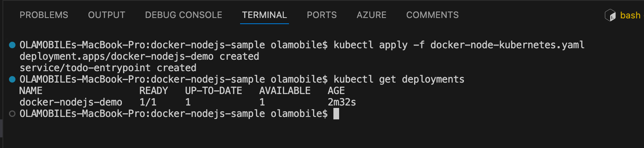This screenshot has width=644, height=148.
Task: Click blue command marker beside kubectl apply
Action: [12, 45]
